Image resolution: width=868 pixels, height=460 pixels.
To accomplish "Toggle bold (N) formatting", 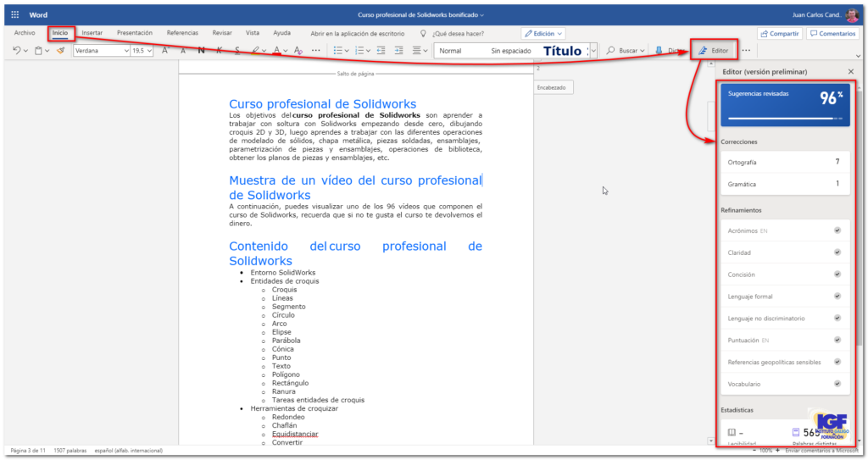I will pos(202,50).
